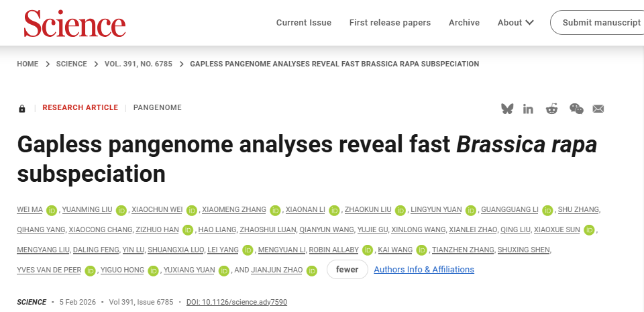Open the Archive menu item

(x=464, y=23)
